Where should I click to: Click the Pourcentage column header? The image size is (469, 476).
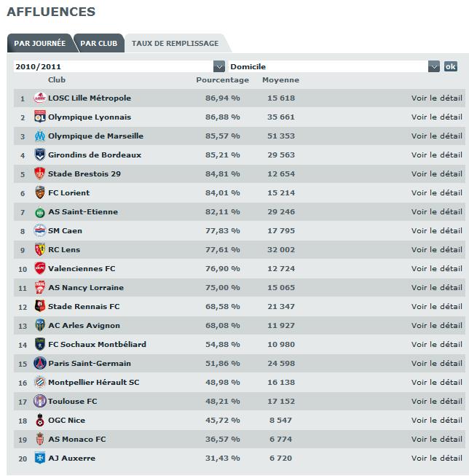[x=222, y=80]
